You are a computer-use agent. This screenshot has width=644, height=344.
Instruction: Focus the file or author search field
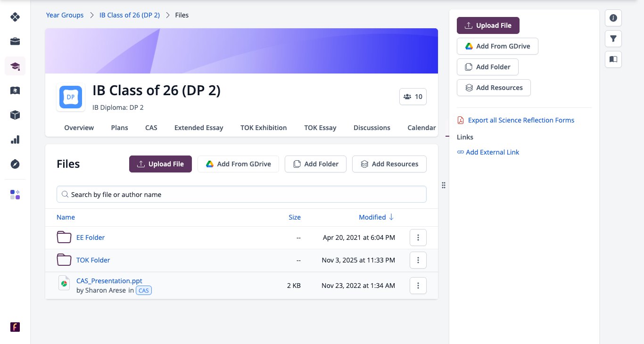click(x=241, y=195)
